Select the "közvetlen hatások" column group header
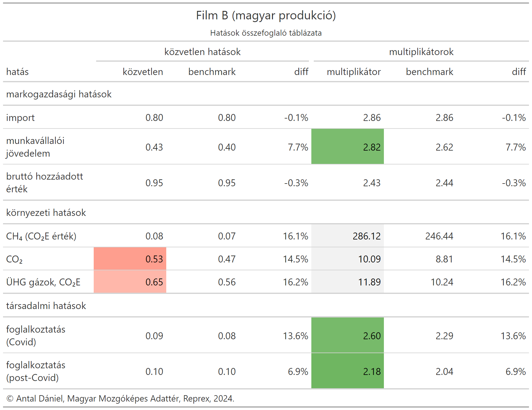Image resolution: width=532 pixels, height=410 pixels. pos(202,52)
